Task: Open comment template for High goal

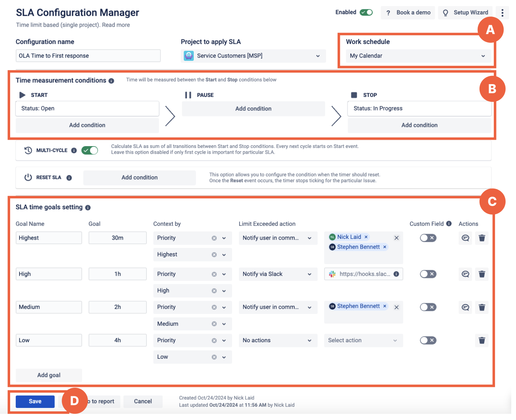Action: click(x=465, y=274)
